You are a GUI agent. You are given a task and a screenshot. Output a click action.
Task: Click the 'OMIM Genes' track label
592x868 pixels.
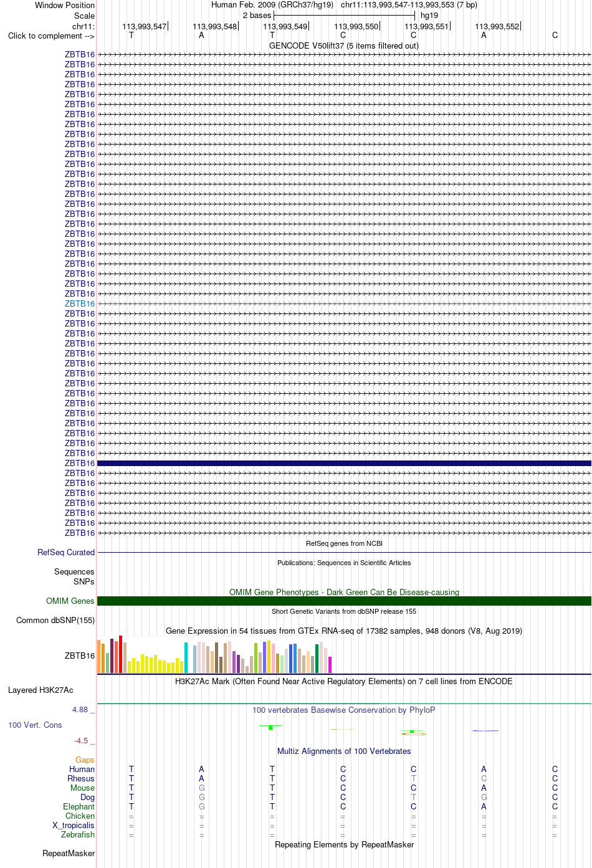[x=70, y=601]
